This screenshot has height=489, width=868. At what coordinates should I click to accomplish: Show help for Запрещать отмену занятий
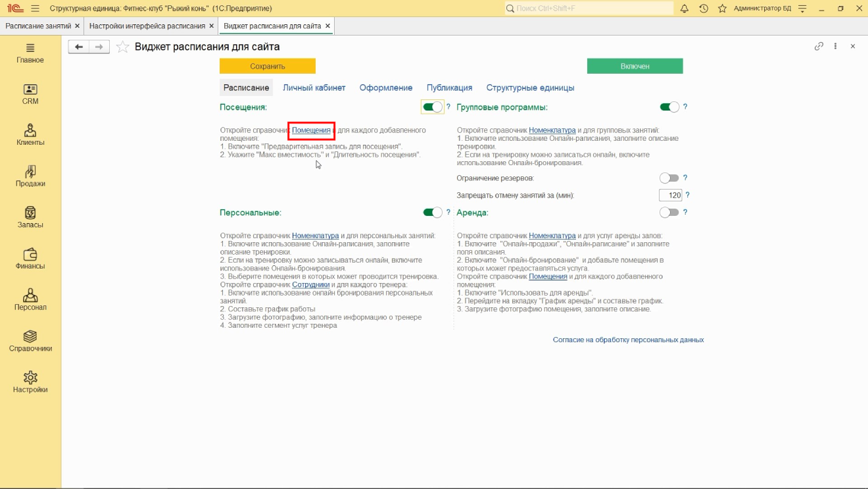688,195
